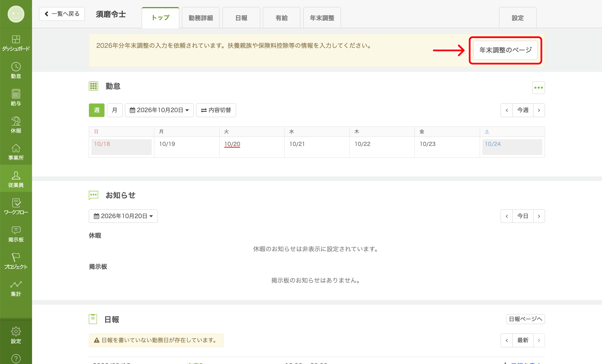Switch to トップ tab
The width and height of the screenshot is (602, 364).
(160, 18)
